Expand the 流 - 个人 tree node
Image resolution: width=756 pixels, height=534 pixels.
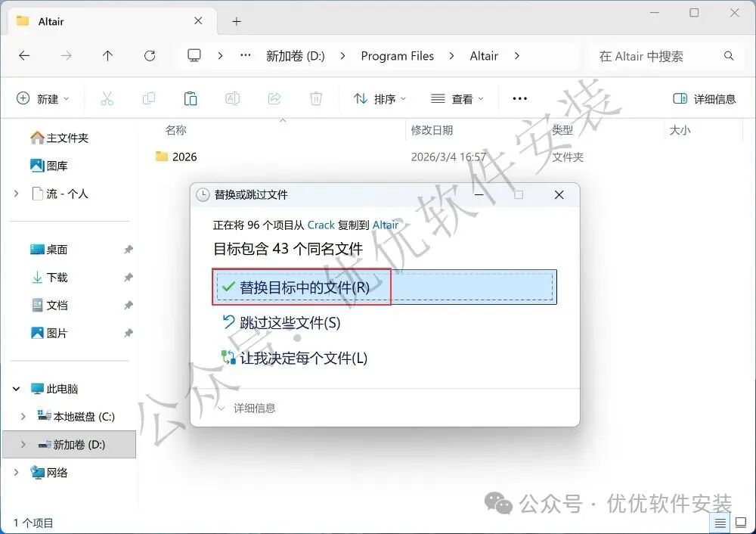[x=17, y=194]
